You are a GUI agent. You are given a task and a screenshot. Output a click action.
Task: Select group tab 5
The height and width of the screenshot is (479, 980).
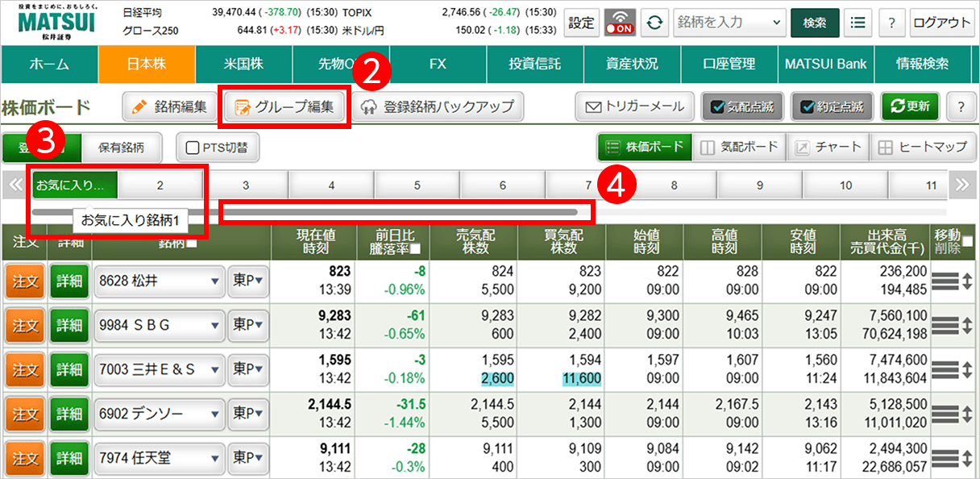tap(417, 185)
